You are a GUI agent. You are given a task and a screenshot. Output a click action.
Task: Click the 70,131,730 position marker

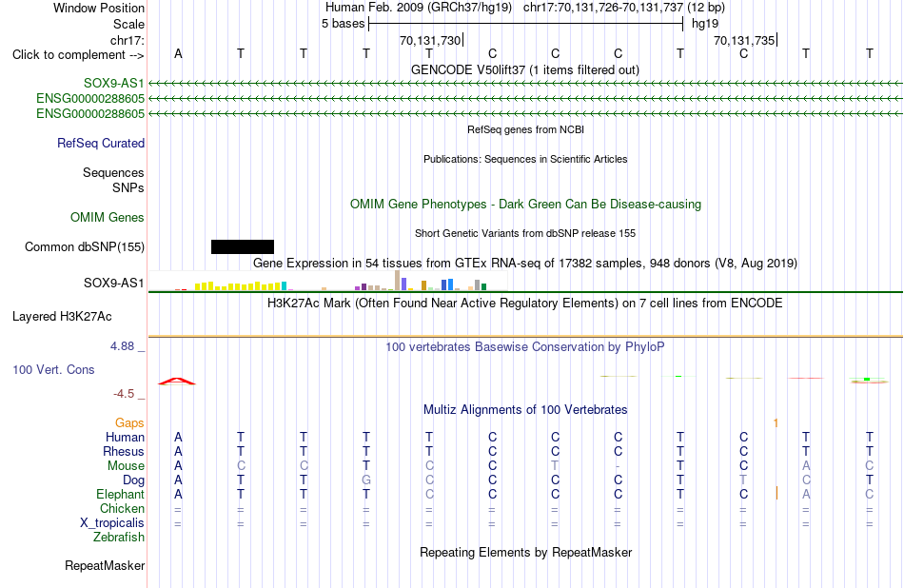(x=431, y=40)
